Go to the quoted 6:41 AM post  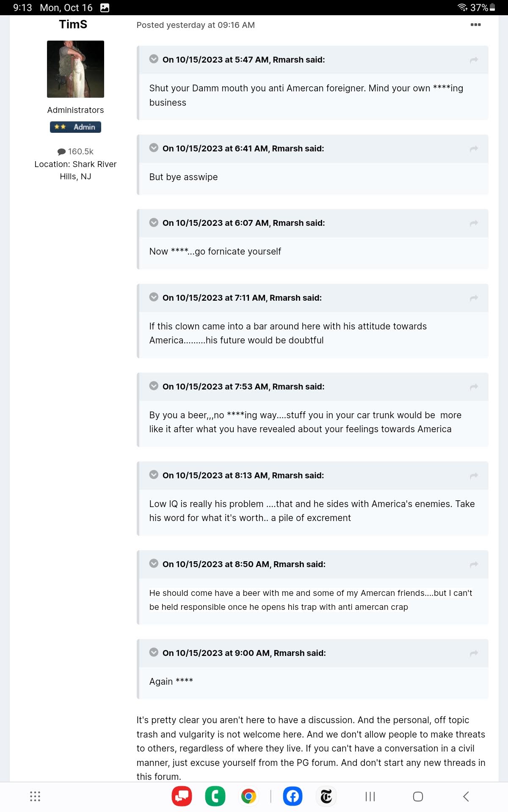474,149
